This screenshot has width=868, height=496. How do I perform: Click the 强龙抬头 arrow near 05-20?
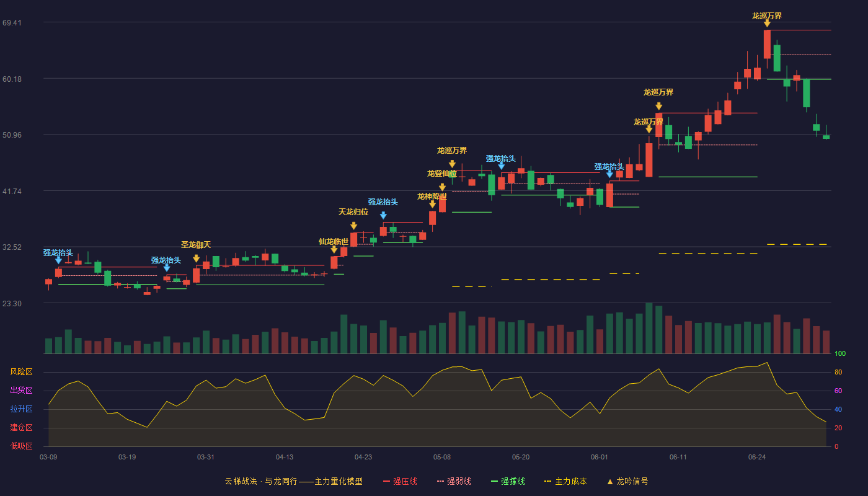[501, 166]
